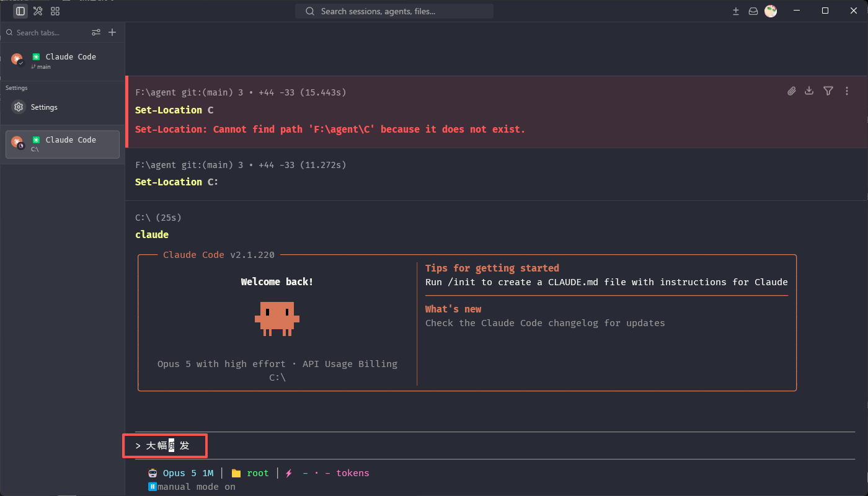
Task: Select the Claude Code tab on main branch
Action: 63,60
